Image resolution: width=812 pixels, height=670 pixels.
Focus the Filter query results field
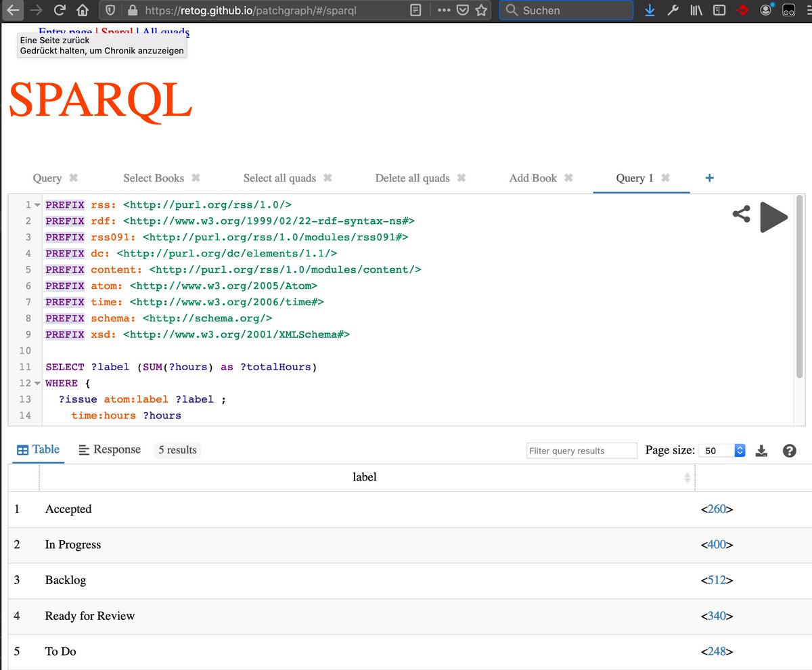coord(582,451)
